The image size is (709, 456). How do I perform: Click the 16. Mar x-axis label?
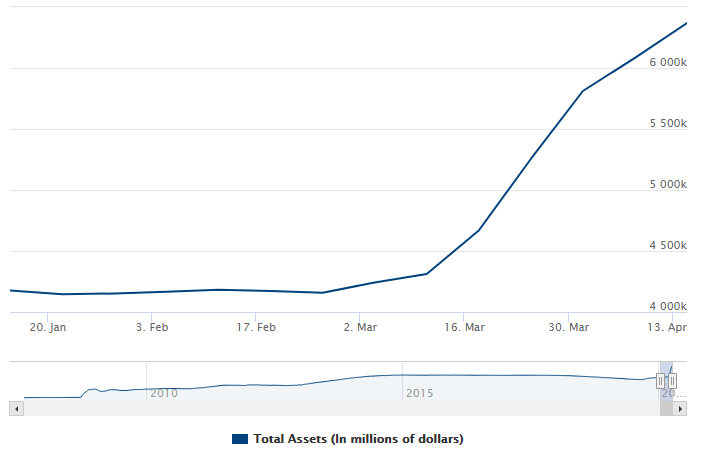coord(464,326)
